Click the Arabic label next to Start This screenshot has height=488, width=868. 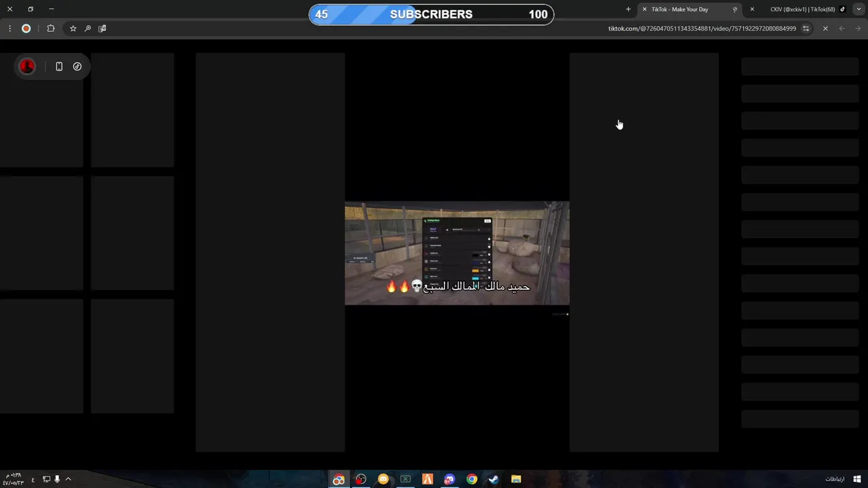coord(835,479)
